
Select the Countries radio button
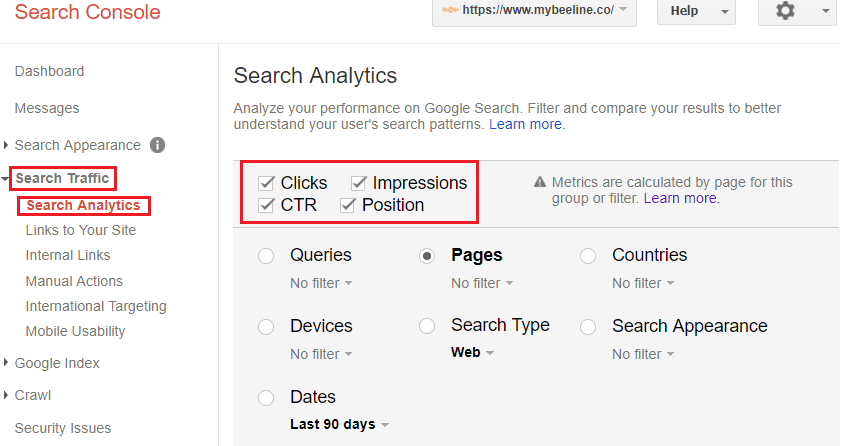pyautogui.click(x=588, y=256)
